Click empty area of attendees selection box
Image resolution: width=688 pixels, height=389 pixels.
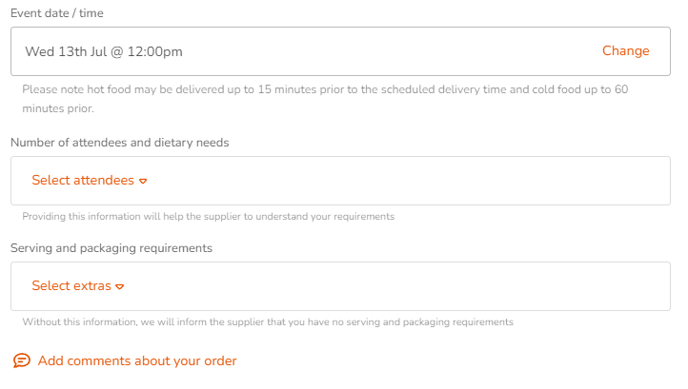click(x=408, y=181)
